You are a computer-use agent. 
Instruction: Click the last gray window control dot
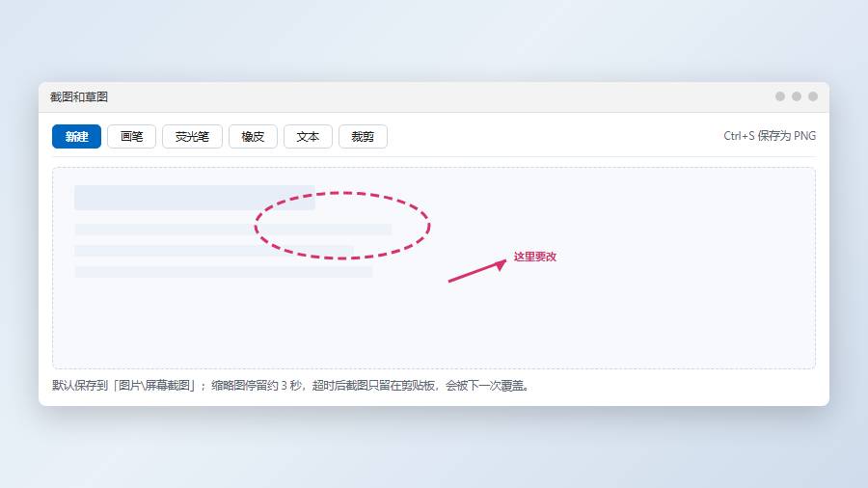coord(813,96)
